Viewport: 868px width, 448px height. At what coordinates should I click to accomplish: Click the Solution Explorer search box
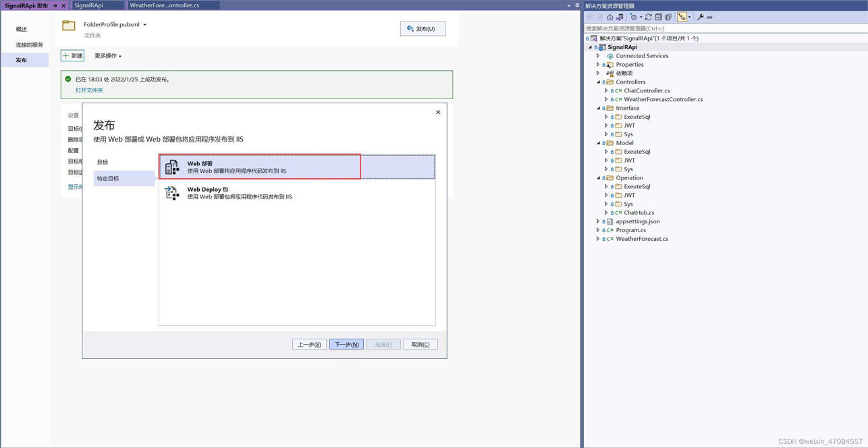[x=722, y=28]
